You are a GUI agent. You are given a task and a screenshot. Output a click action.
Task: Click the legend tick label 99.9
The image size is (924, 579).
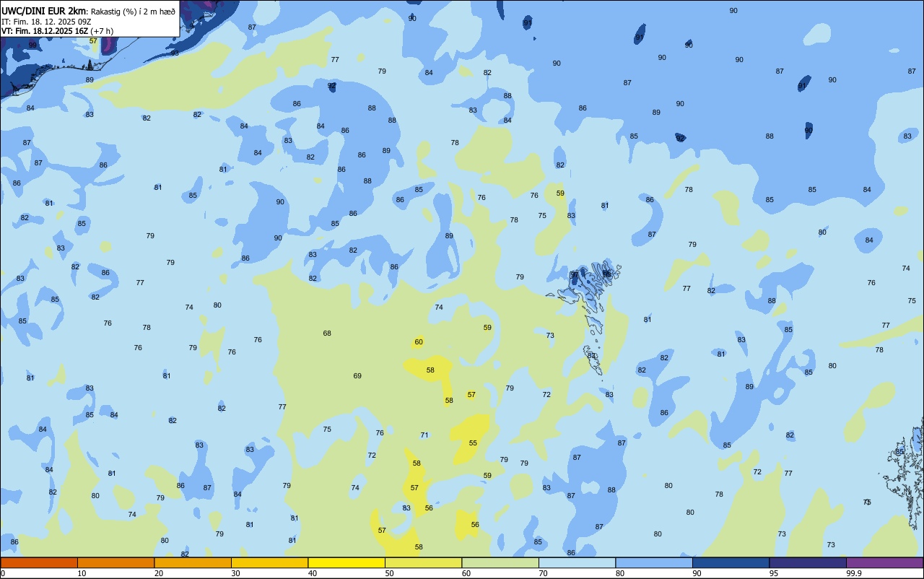(854, 573)
